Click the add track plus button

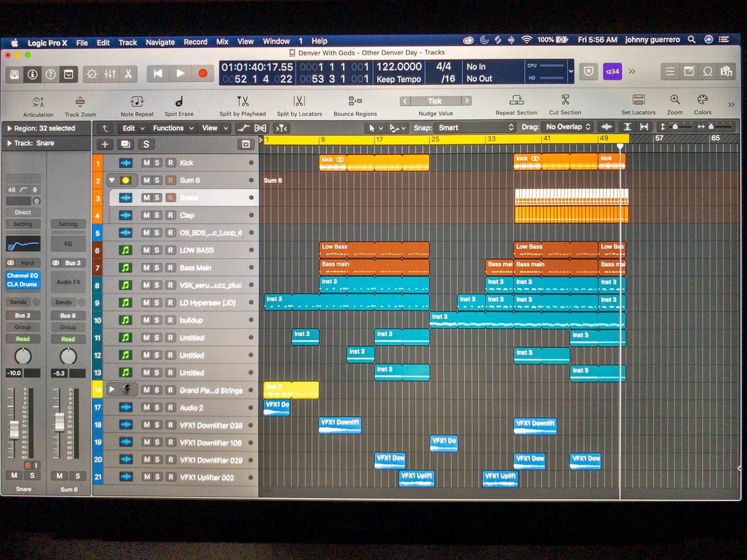click(x=105, y=144)
